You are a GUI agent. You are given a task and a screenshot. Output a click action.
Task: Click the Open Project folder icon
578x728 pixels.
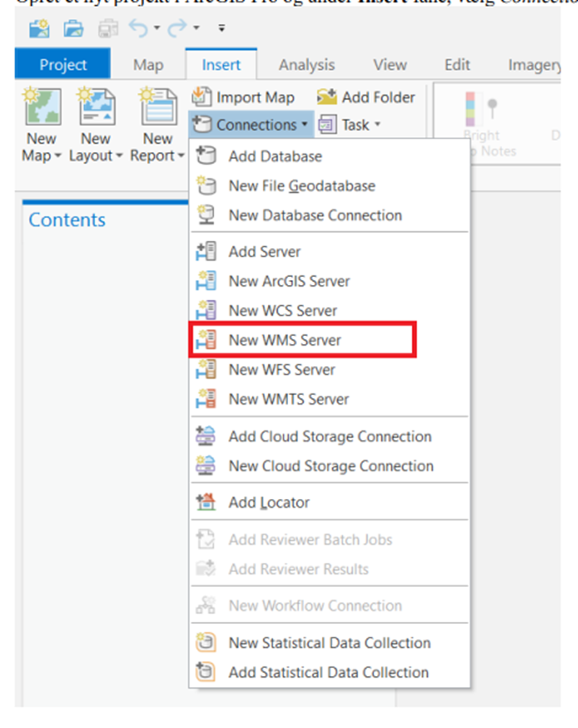[x=73, y=29]
